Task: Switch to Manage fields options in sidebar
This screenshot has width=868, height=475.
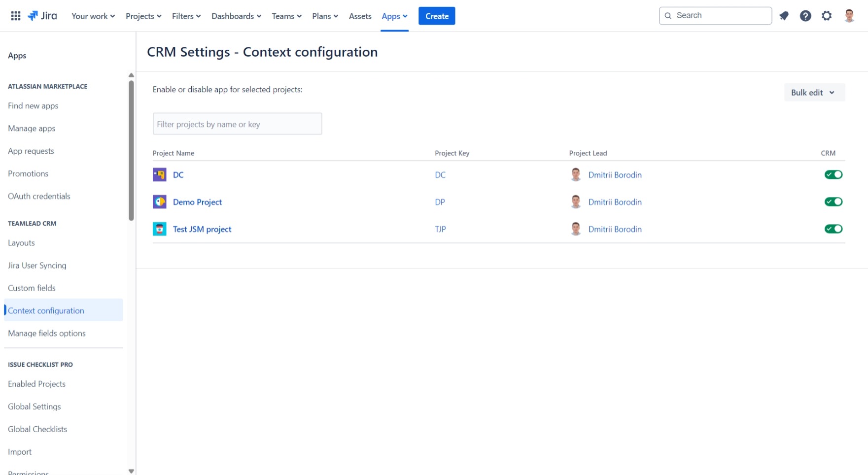Action: [x=46, y=333]
